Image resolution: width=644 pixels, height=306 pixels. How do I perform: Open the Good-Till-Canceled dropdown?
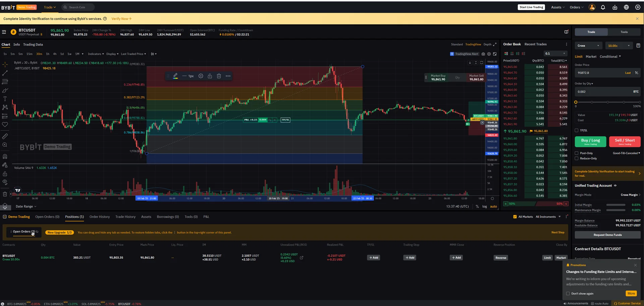pos(627,153)
